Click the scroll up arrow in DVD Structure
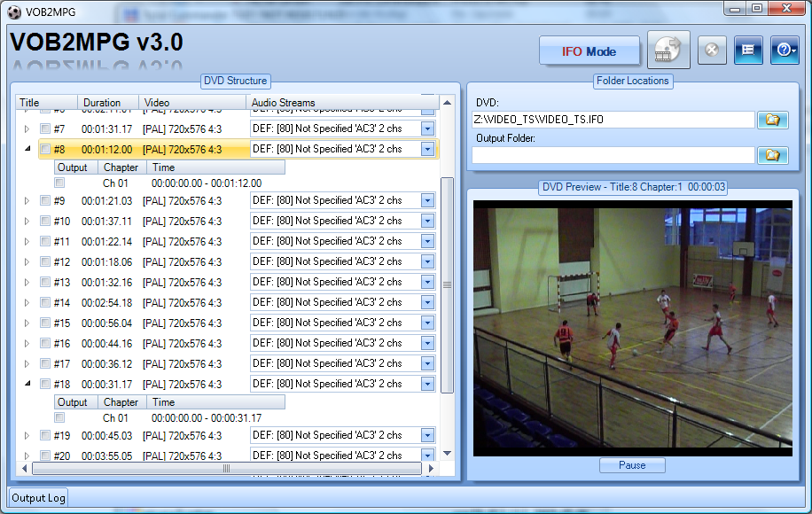This screenshot has height=514, width=812. coord(448,103)
